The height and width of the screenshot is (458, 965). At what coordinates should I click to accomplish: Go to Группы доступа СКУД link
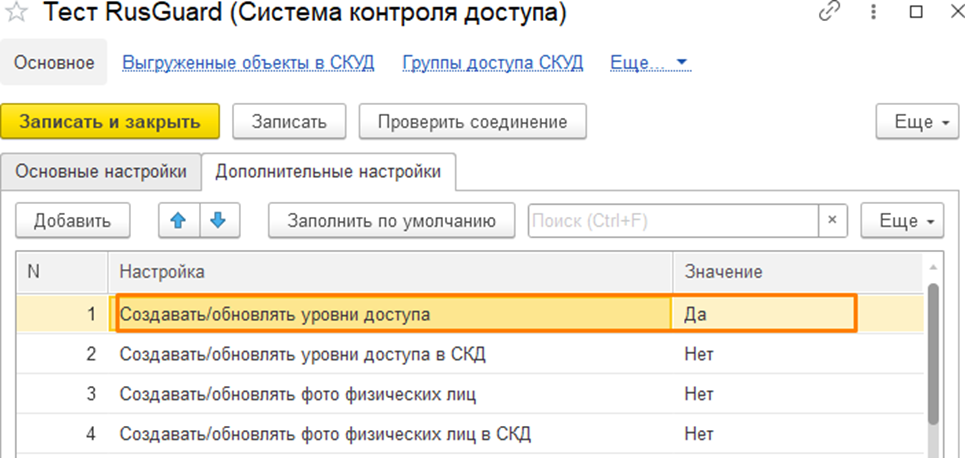(x=492, y=63)
